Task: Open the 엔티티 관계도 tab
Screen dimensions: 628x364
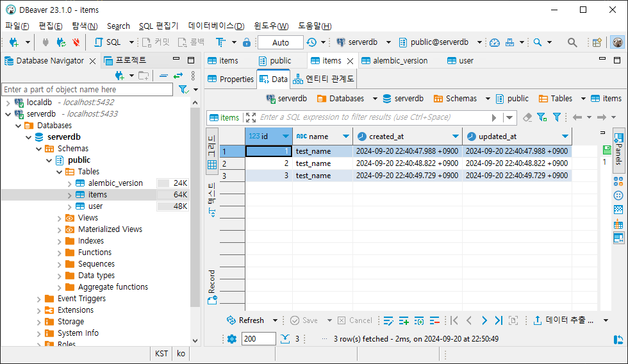Action: [324, 79]
